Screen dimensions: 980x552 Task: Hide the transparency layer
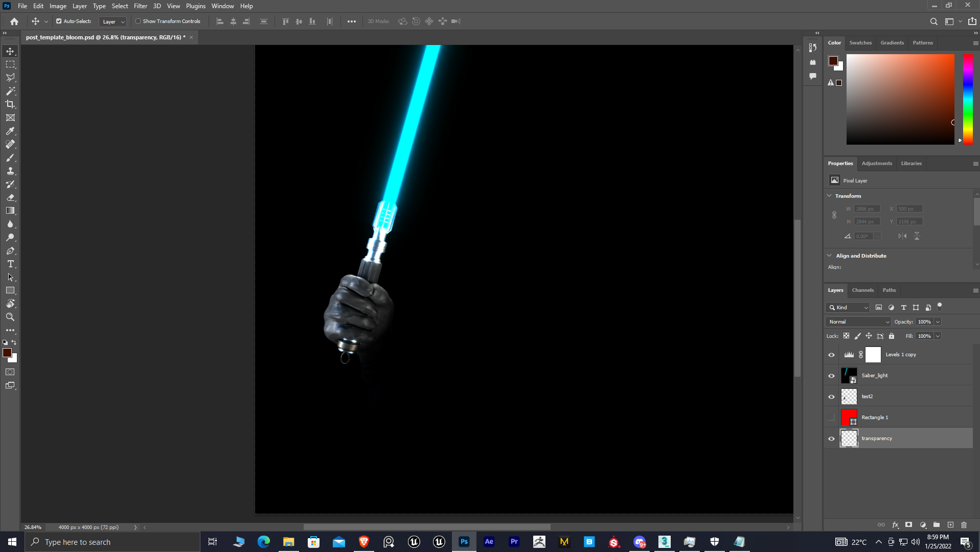(x=831, y=439)
